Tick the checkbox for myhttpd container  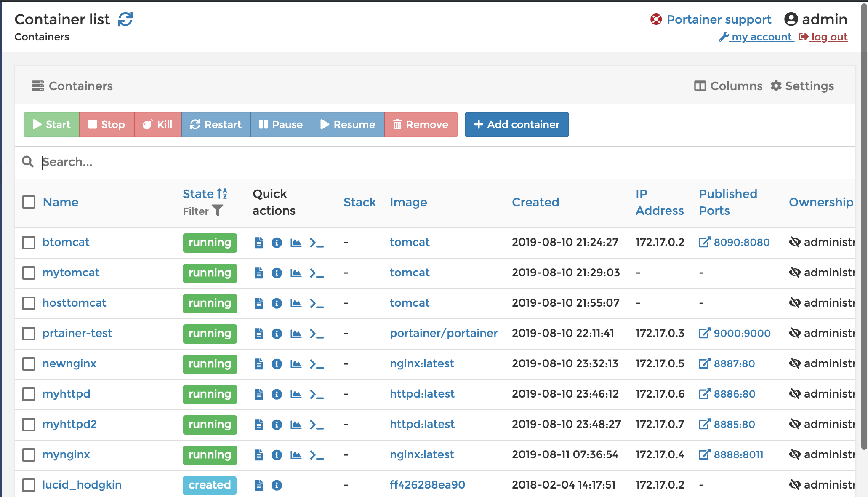coord(29,394)
